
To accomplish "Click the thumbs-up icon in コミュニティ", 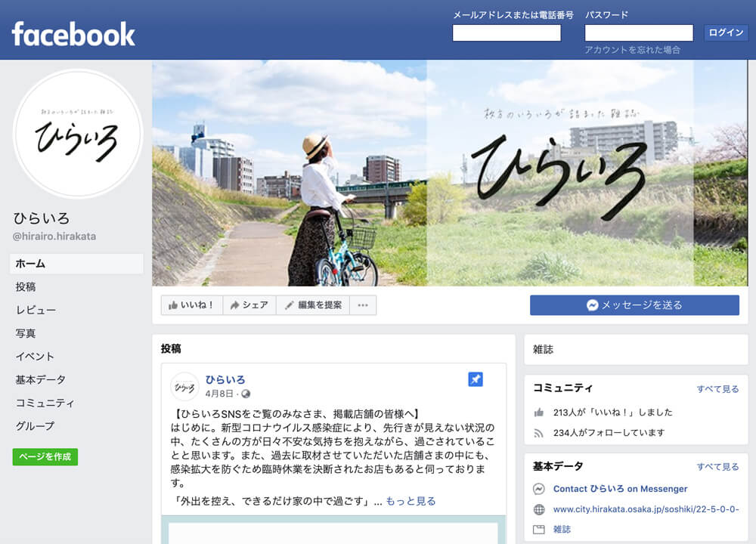I will (539, 413).
